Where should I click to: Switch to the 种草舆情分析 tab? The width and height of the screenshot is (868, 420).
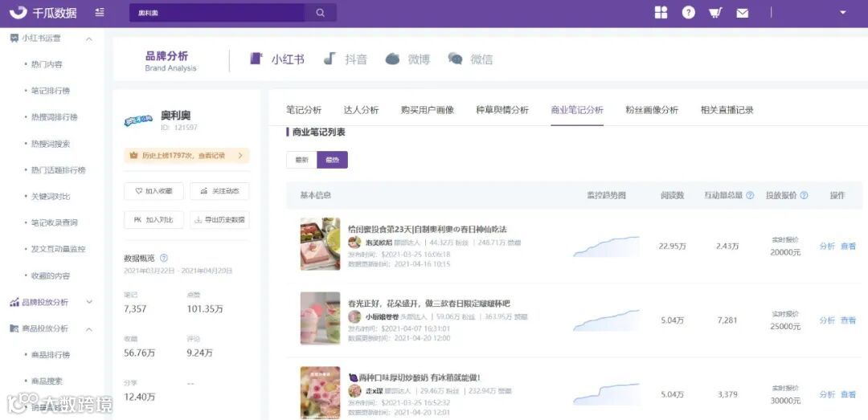(502, 109)
